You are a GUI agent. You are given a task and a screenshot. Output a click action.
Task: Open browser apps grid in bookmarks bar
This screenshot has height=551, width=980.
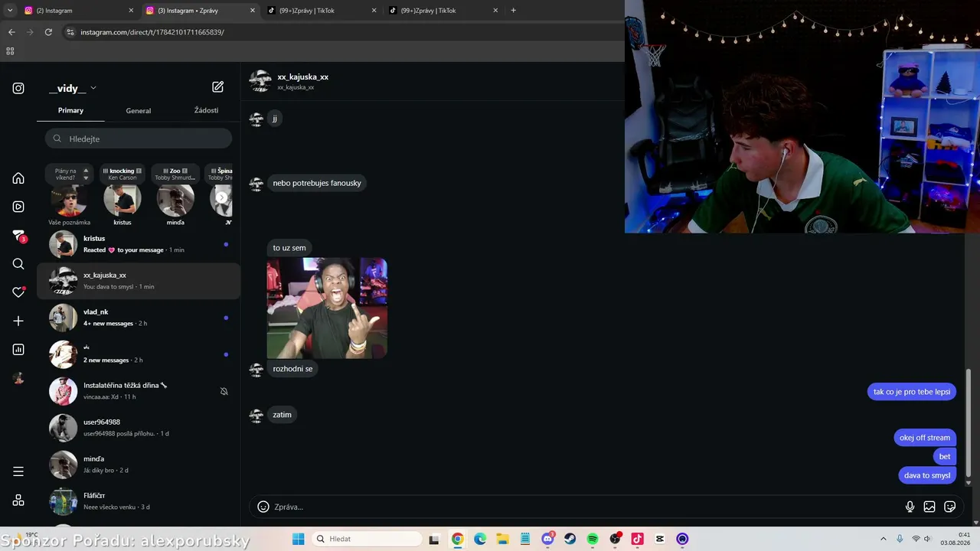click(x=10, y=51)
